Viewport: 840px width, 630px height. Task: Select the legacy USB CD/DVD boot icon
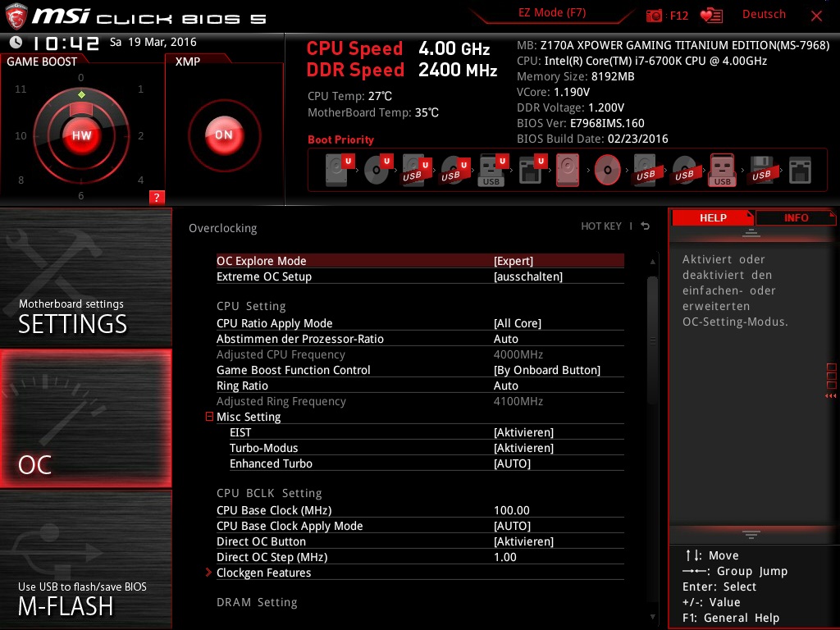[685, 171]
